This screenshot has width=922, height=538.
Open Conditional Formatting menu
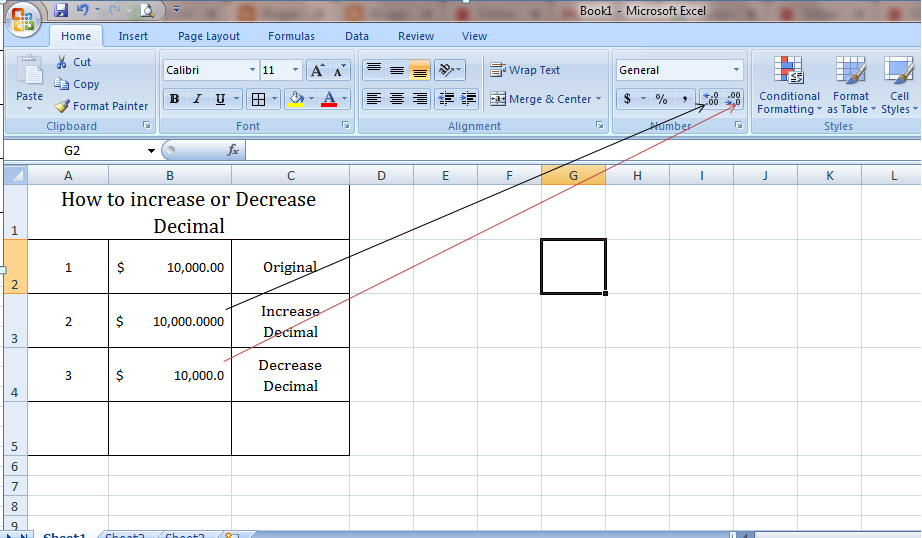(x=789, y=85)
